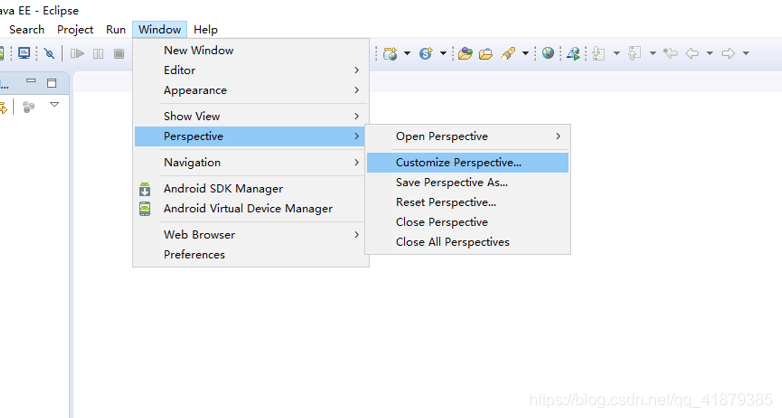Click the Back navigation arrow icon

[692, 53]
